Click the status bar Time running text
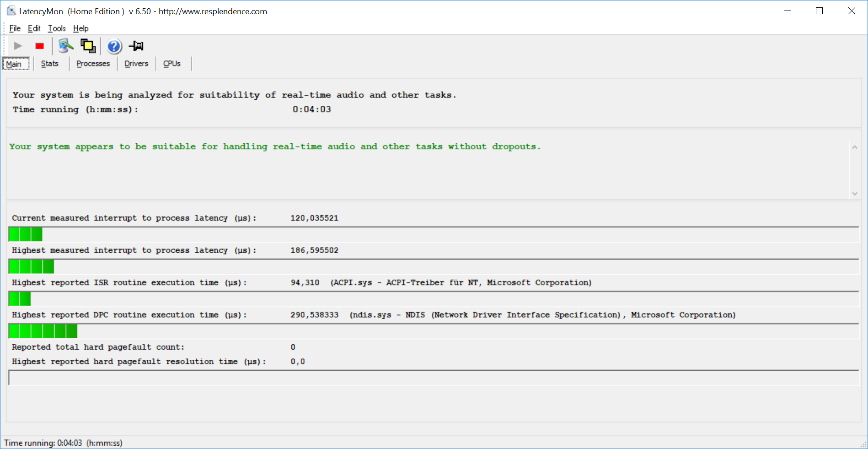 [63, 443]
